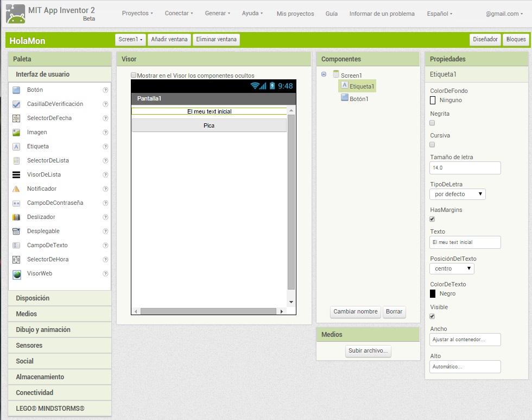
Task: Open help for CampoDeTexto component
Action: click(x=105, y=246)
